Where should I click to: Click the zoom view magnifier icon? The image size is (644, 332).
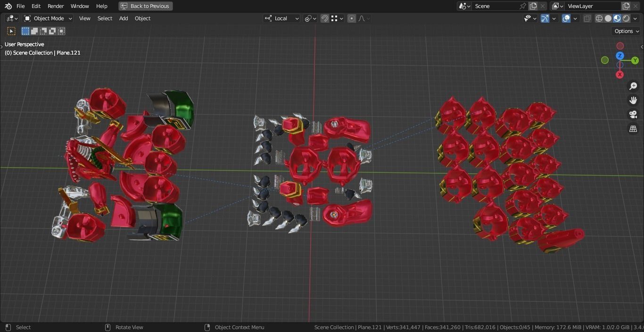[633, 86]
